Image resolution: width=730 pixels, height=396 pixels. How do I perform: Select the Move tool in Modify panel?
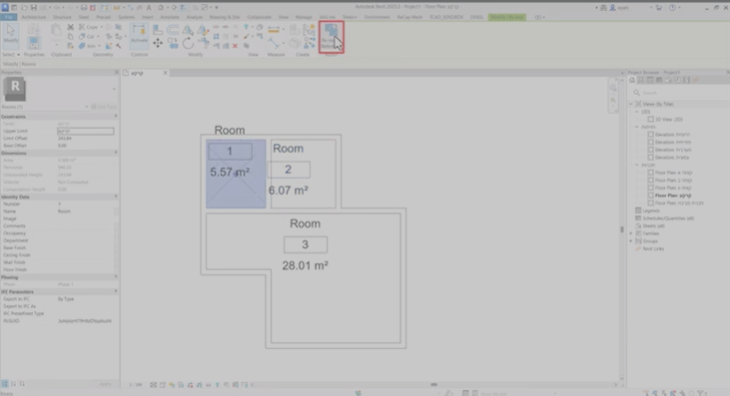pyautogui.click(x=158, y=43)
